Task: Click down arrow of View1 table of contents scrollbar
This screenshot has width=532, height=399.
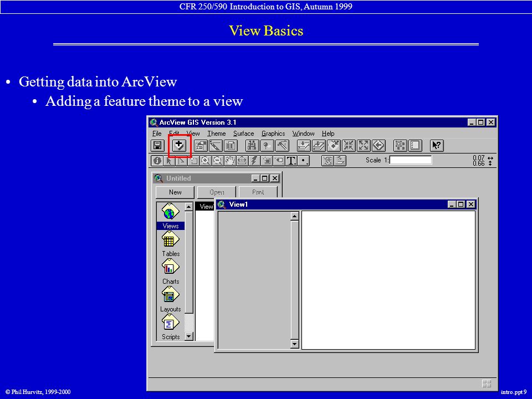Action: pyautogui.click(x=294, y=344)
